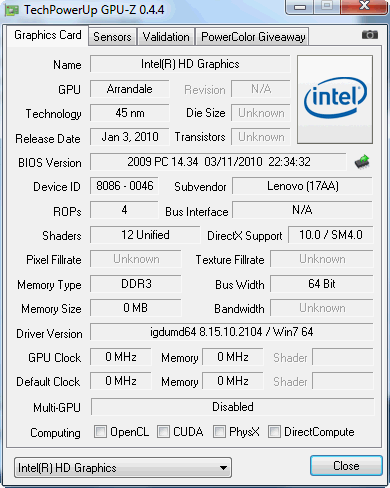This screenshot has width=390, height=488.
Task: Click the Close button
Action: [x=346, y=466]
